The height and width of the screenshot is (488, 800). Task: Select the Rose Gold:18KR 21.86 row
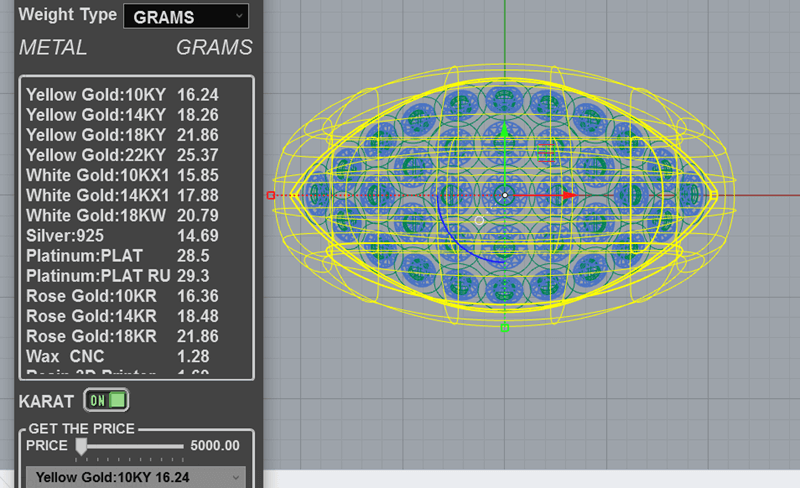pyautogui.click(x=122, y=336)
